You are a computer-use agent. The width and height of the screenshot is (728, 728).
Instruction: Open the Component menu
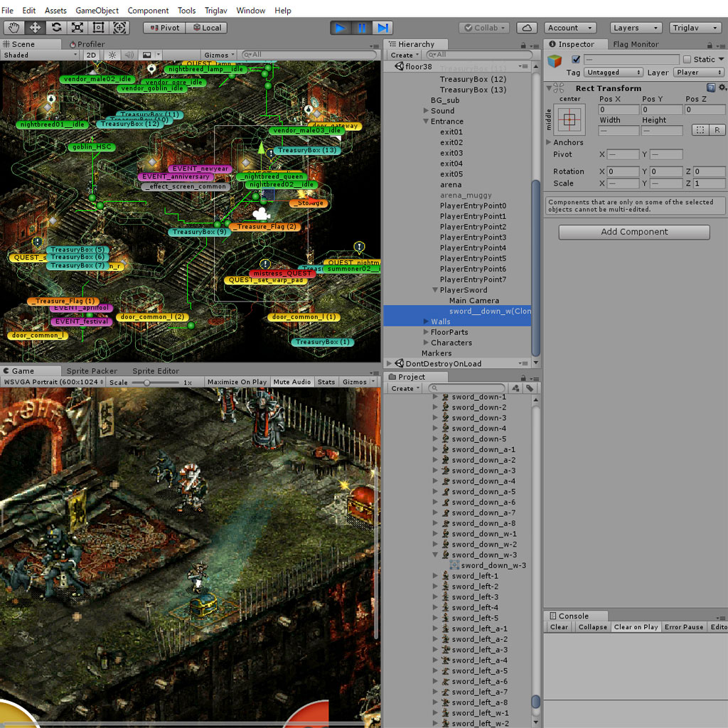pos(148,10)
